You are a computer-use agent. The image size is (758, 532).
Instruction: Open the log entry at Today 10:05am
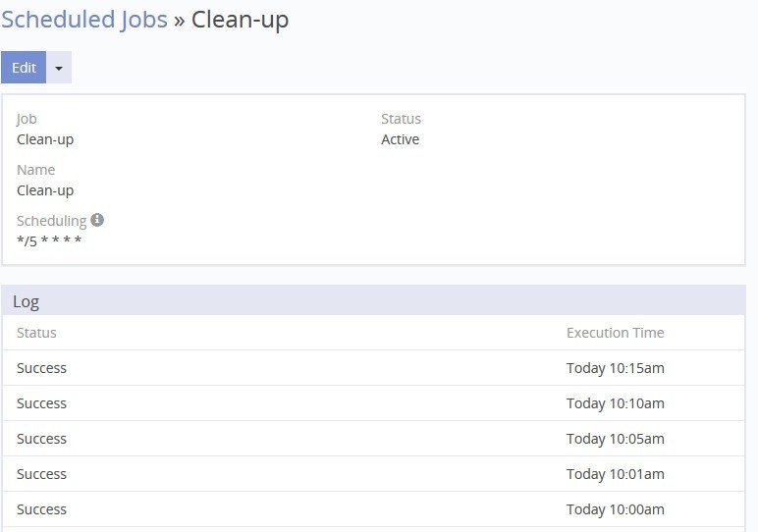click(x=615, y=439)
